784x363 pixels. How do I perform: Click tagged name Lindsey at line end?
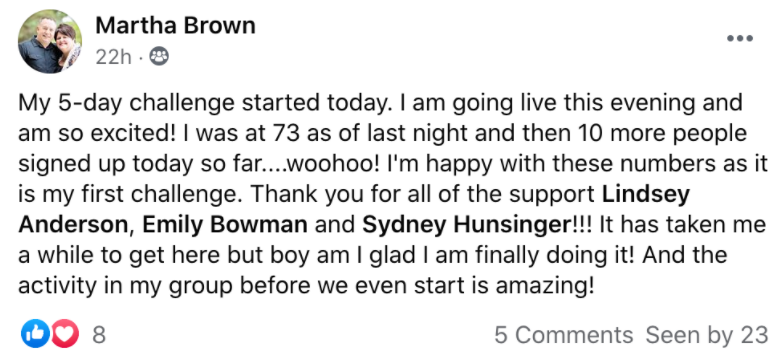646,196
